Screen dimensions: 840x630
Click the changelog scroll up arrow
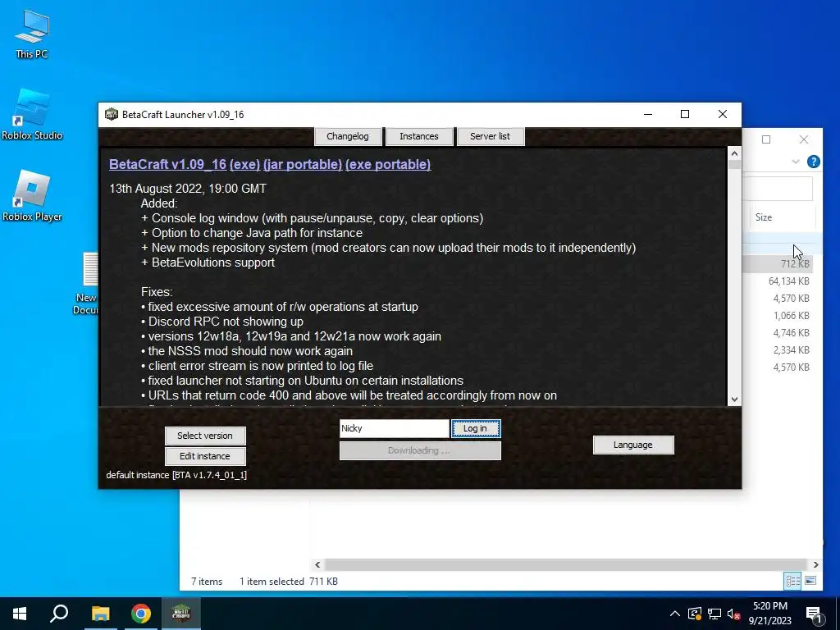(x=734, y=153)
